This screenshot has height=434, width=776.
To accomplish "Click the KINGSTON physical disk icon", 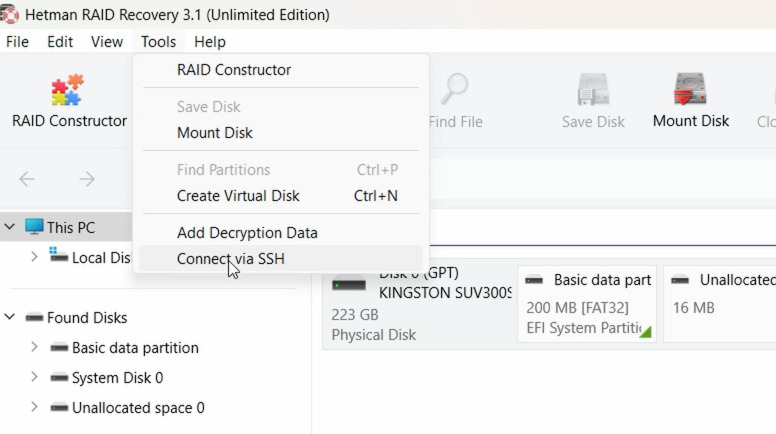I will pos(349,285).
